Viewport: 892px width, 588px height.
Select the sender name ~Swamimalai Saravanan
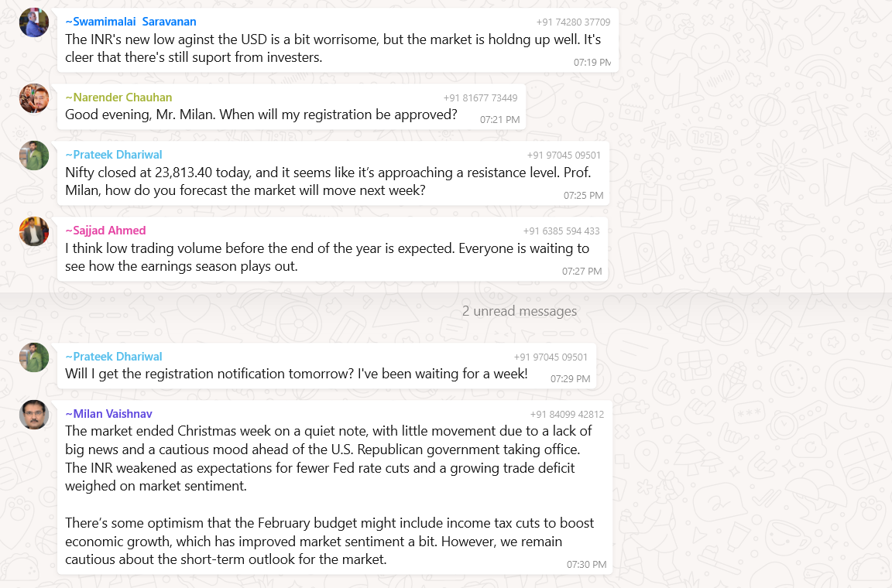[130, 22]
